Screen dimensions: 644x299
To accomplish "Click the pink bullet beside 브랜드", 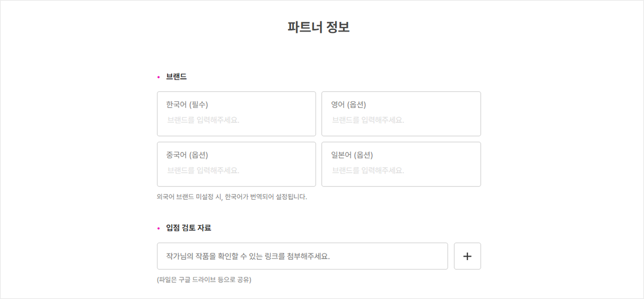I will coord(158,77).
